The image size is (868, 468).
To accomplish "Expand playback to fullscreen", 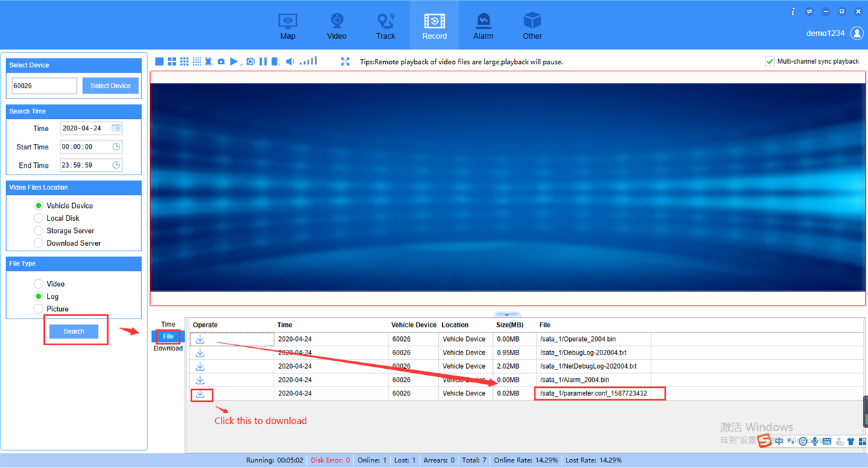I will point(345,61).
